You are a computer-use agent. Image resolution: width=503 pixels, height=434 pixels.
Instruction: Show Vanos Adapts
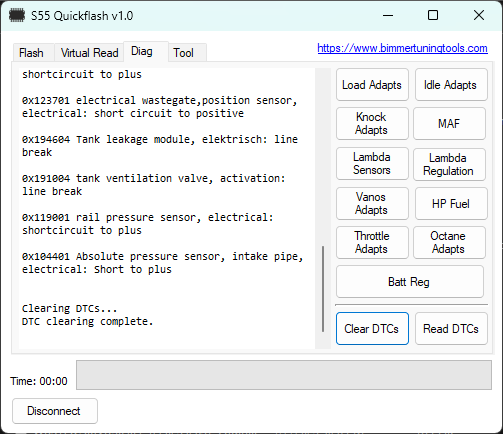tap(372, 203)
